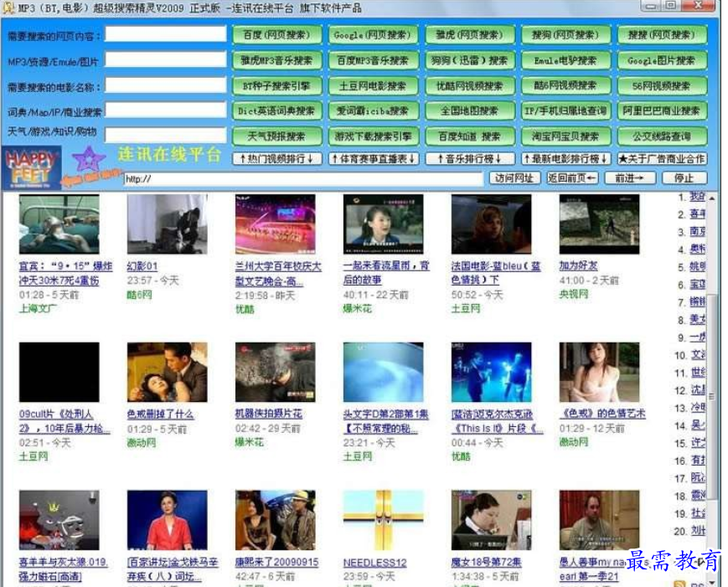Go forward with the 前进 button
The image size is (728, 587).
coord(630,178)
